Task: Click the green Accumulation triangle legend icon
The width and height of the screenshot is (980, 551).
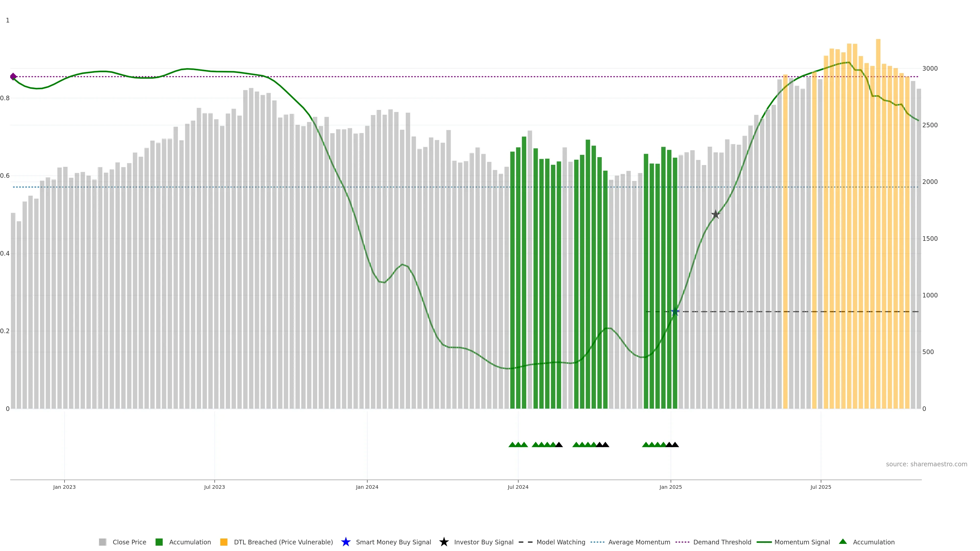Action: click(x=843, y=542)
